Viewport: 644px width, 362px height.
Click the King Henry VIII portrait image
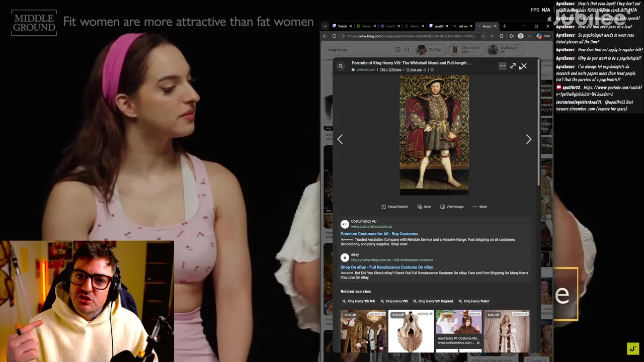(434, 135)
